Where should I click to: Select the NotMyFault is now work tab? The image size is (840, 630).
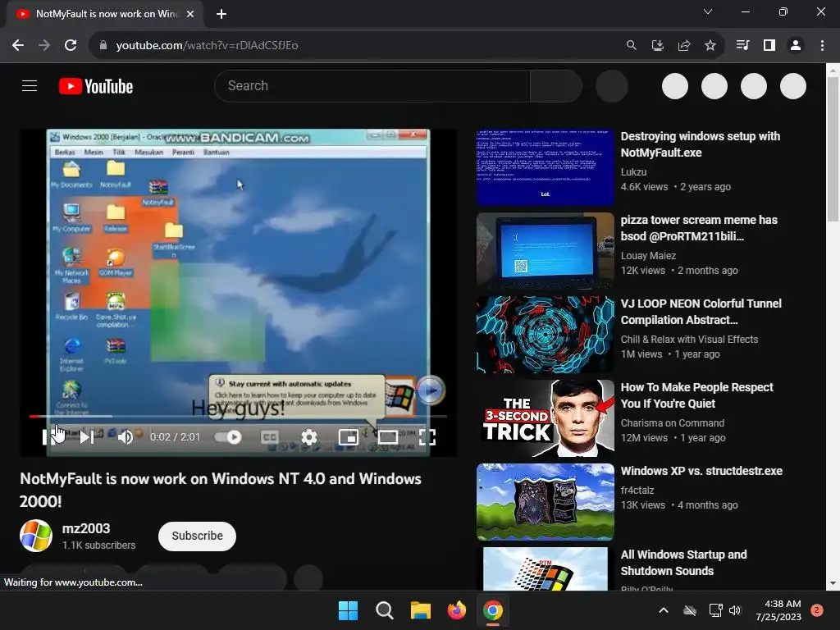coord(106,14)
